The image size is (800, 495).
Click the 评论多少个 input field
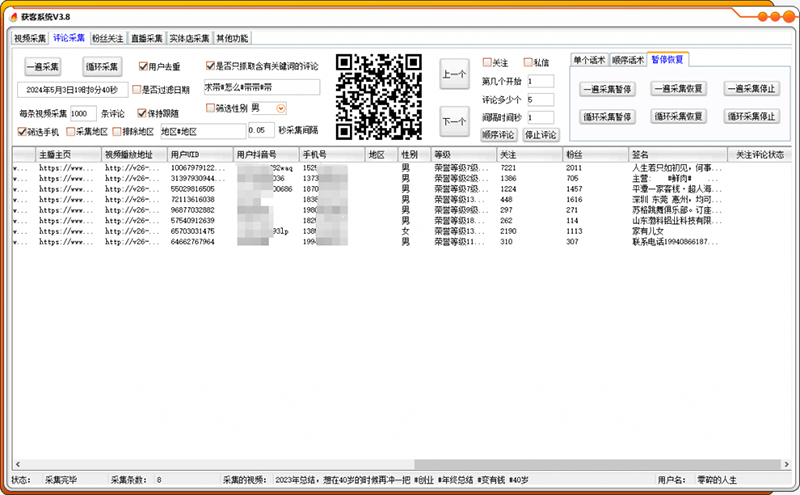point(540,100)
